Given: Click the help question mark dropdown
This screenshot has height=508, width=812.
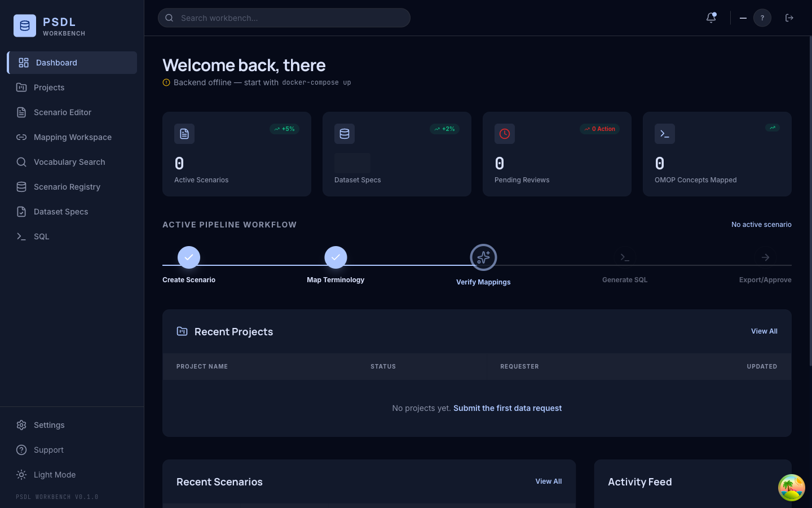Looking at the screenshot, I should [x=762, y=17].
